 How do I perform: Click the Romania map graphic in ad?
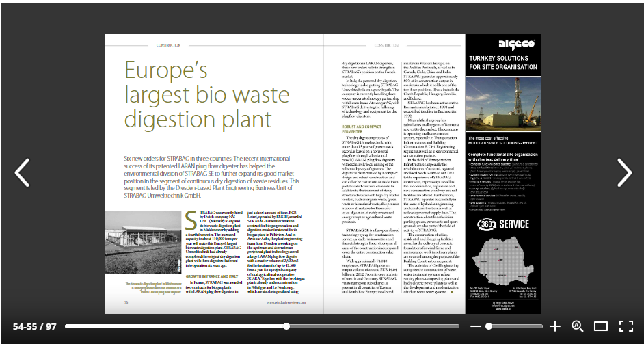click(503, 261)
